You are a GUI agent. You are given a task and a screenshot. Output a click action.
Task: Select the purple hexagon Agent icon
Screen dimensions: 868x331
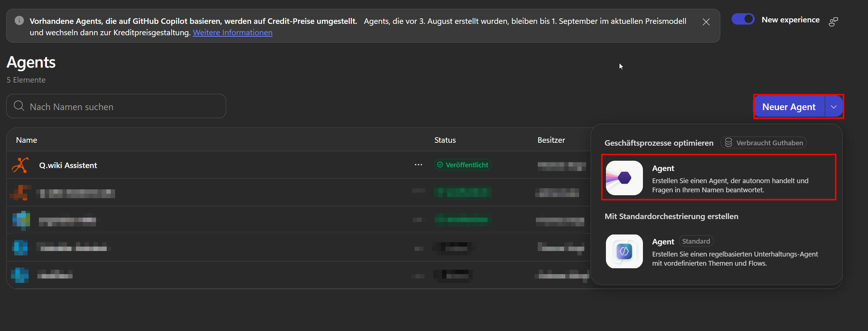[x=624, y=178]
